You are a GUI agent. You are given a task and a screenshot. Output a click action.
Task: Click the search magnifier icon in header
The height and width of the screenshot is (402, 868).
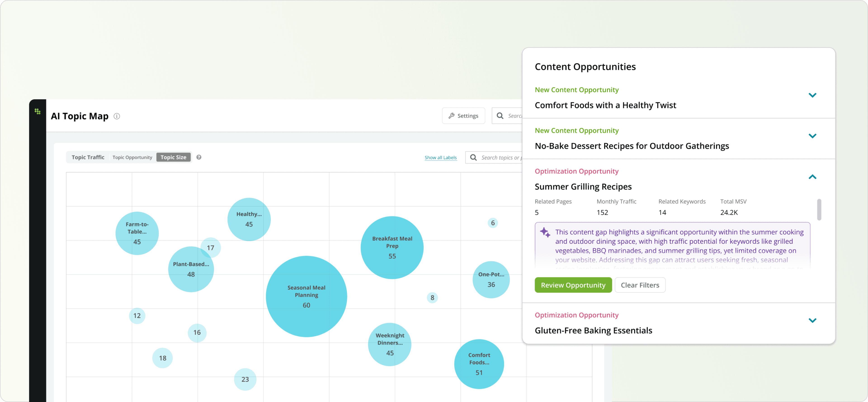[x=500, y=116]
